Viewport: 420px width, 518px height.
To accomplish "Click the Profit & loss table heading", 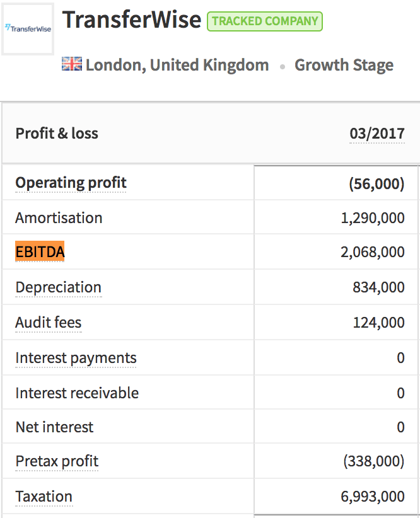I will coord(57,134).
